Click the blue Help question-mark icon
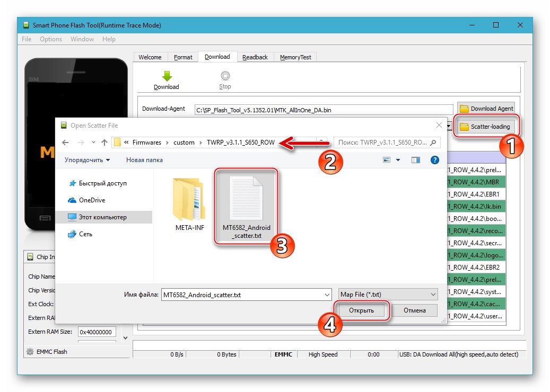This screenshot has height=392, width=550. pyautogui.click(x=434, y=159)
